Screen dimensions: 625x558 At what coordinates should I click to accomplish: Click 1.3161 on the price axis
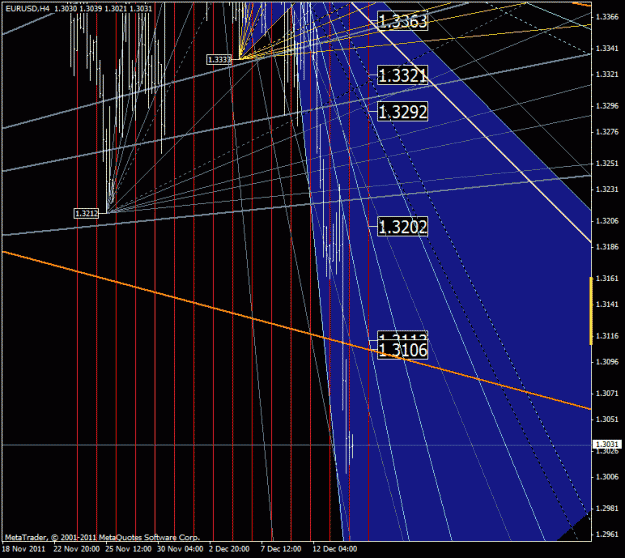(x=607, y=278)
